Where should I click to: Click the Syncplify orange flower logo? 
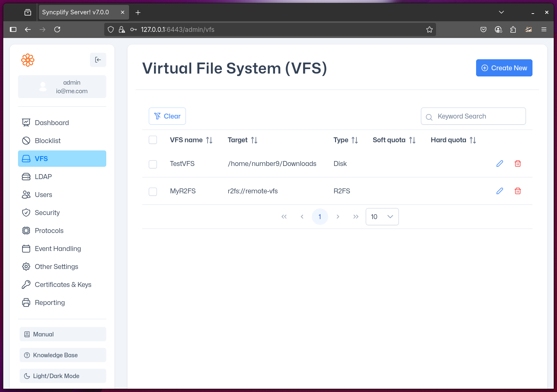(x=28, y=60)
